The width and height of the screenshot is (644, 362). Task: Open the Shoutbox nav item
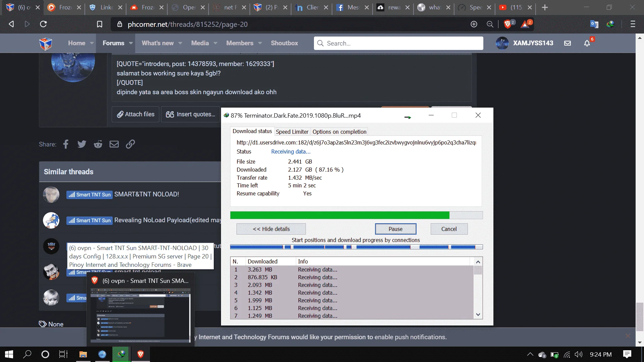[284, 43]
